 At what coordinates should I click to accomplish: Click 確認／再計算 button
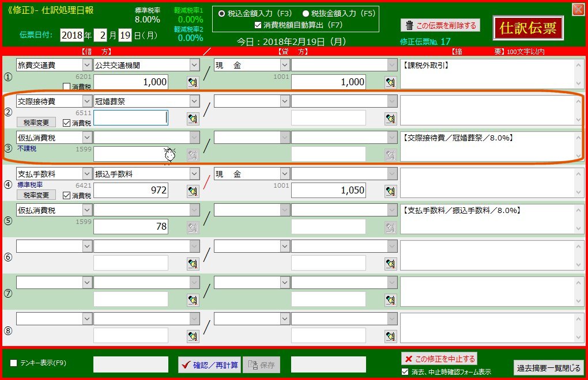[209, 365]
